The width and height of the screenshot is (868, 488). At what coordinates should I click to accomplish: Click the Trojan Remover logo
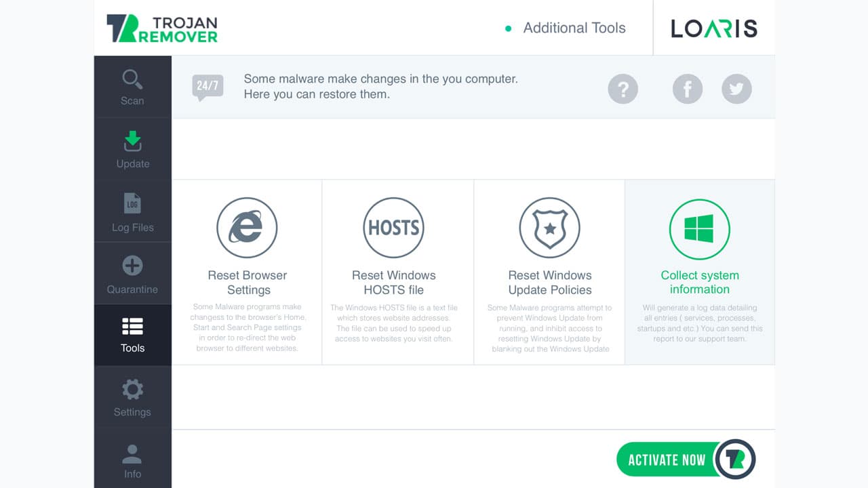(x=161, y=28)
